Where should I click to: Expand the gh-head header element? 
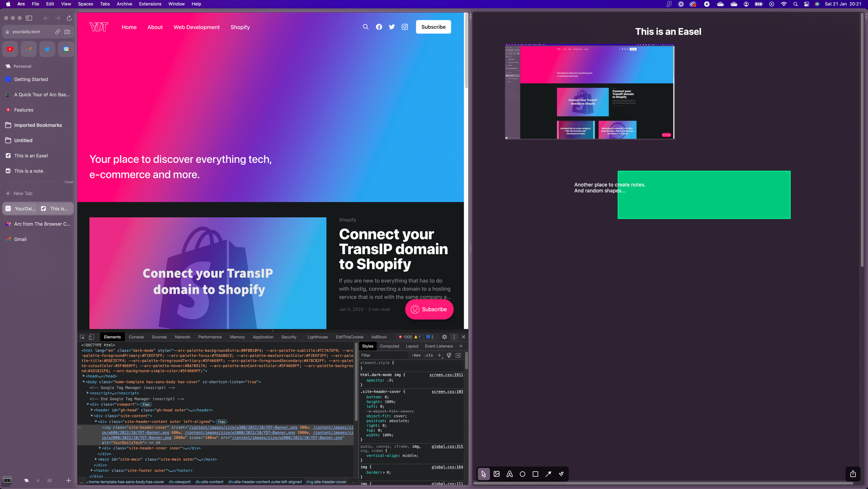coord(92,410)
